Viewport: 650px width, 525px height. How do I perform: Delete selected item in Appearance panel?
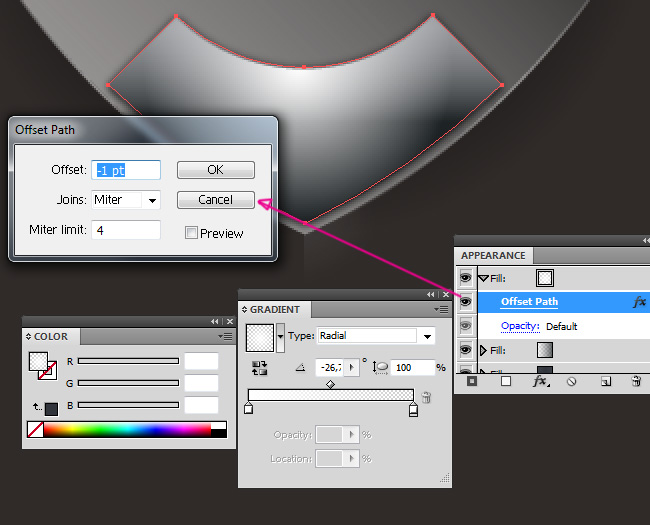[636, 381]
